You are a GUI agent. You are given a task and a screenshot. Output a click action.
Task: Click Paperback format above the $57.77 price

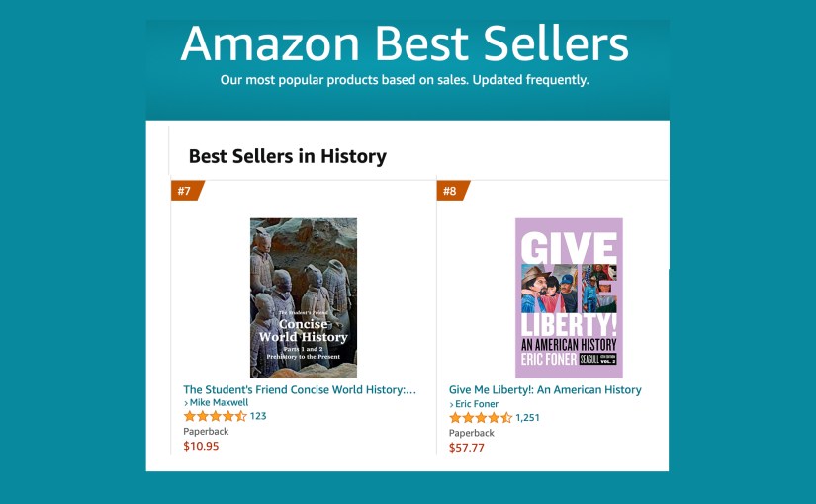point(472,433)
